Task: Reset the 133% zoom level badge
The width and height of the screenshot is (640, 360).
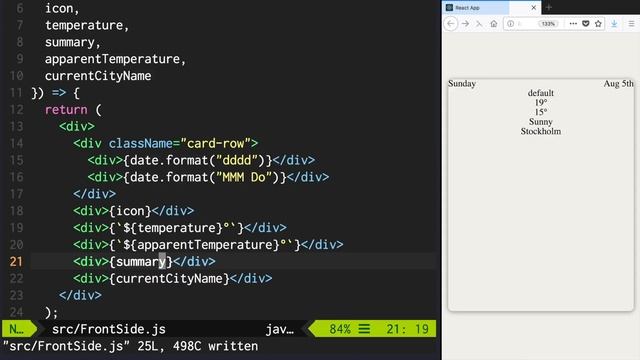Action: 548,24
